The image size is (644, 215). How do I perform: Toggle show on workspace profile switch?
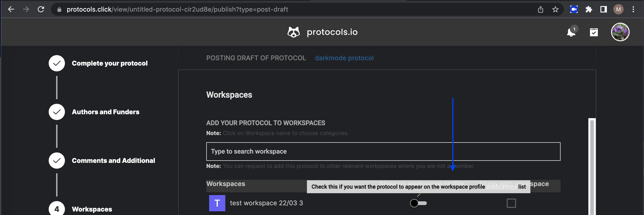418,203
